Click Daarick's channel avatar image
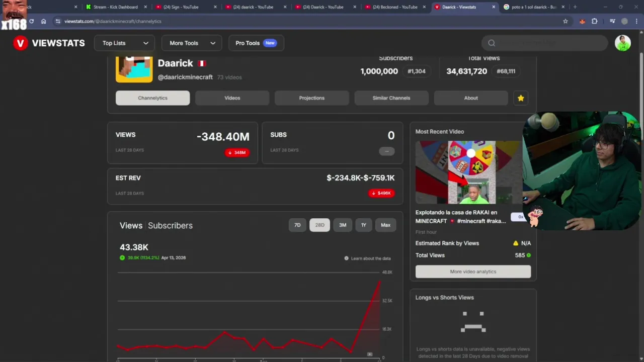This screenshot has width=644, height=362. (134, 69)
